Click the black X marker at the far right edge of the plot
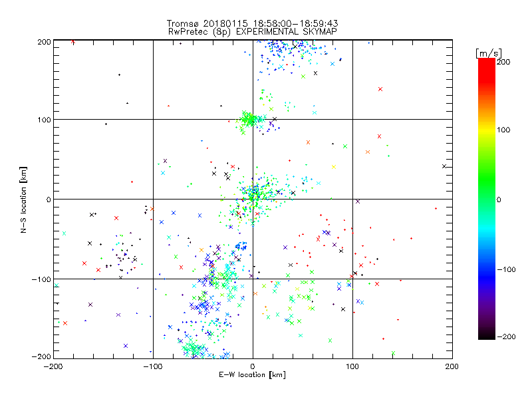The image size is (532, 399). 444,166
